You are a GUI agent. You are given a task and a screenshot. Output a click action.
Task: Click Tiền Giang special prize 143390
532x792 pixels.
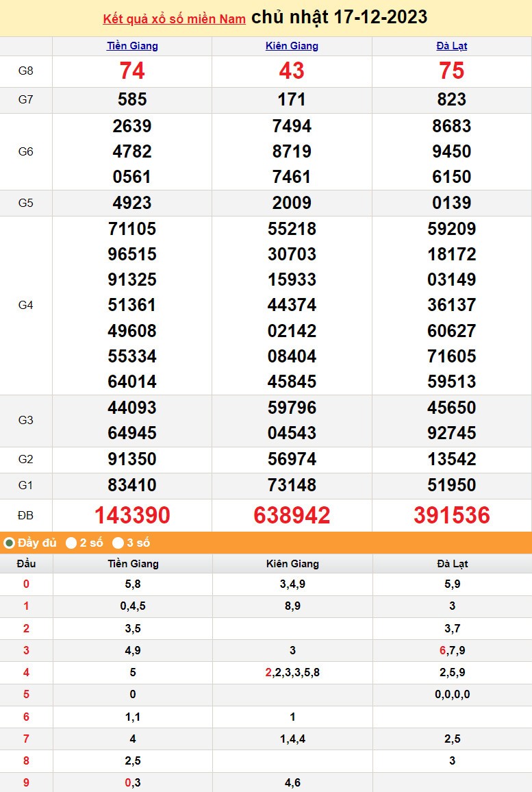tap(132, 516)
